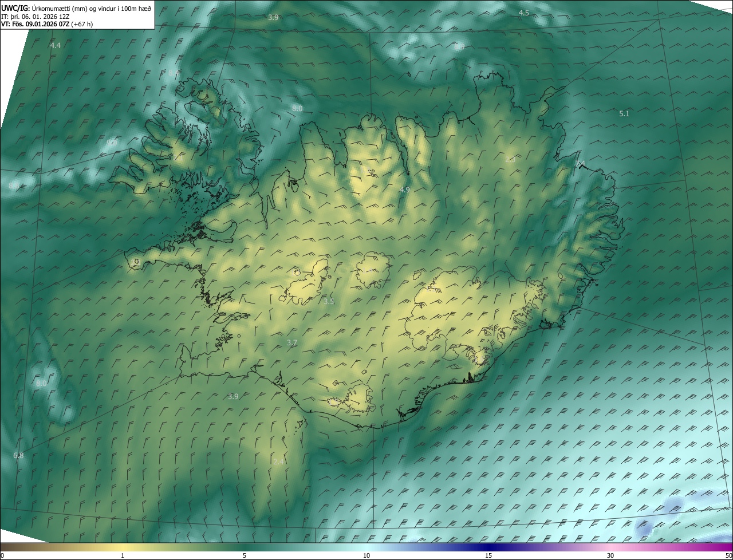Click the 2.3 value on the map
Viewport: 733px width, 560px height.
point(510,160)
